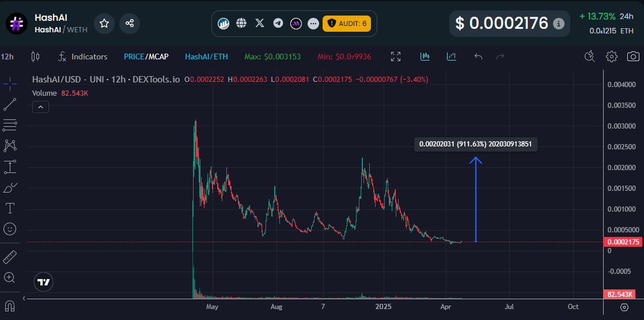Open quick search lightning icon

point(589,57)
